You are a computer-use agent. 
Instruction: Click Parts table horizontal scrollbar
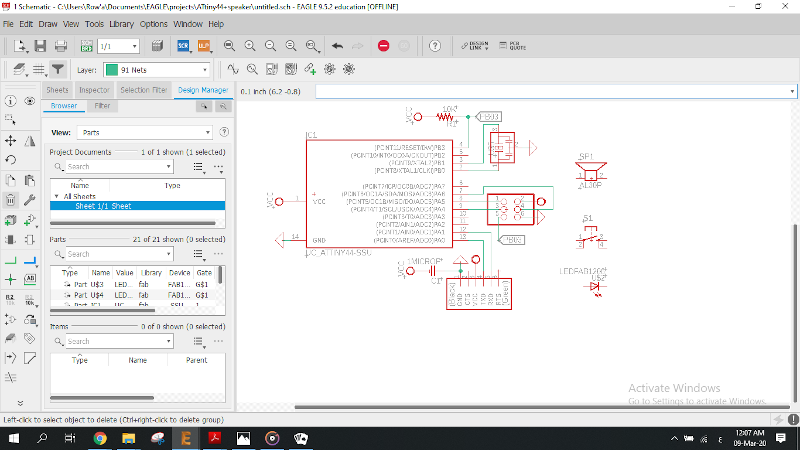coord(102,310)
